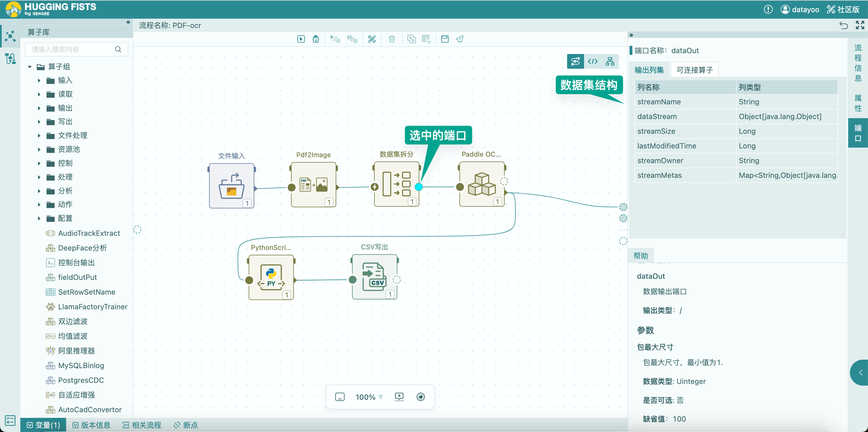This screenshot has width=868, height=432.
Task: Click the highlighted cyan output port
Action: 418,187
